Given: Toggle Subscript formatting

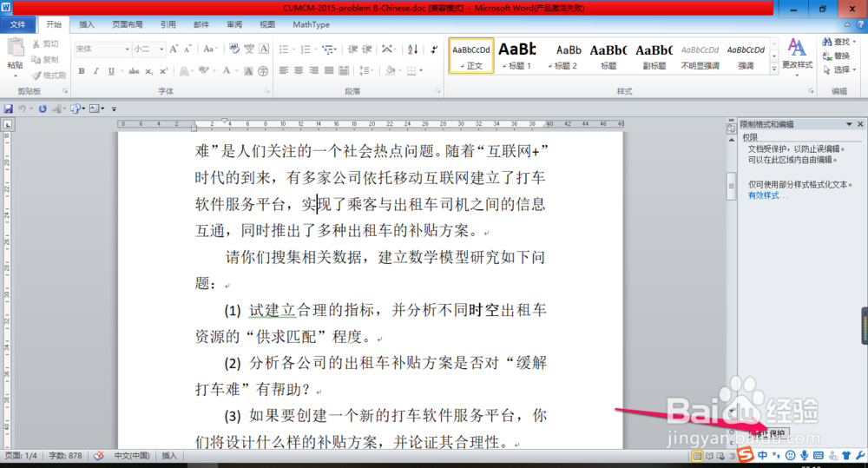Looking at the screenshot, I should (149, 71).
